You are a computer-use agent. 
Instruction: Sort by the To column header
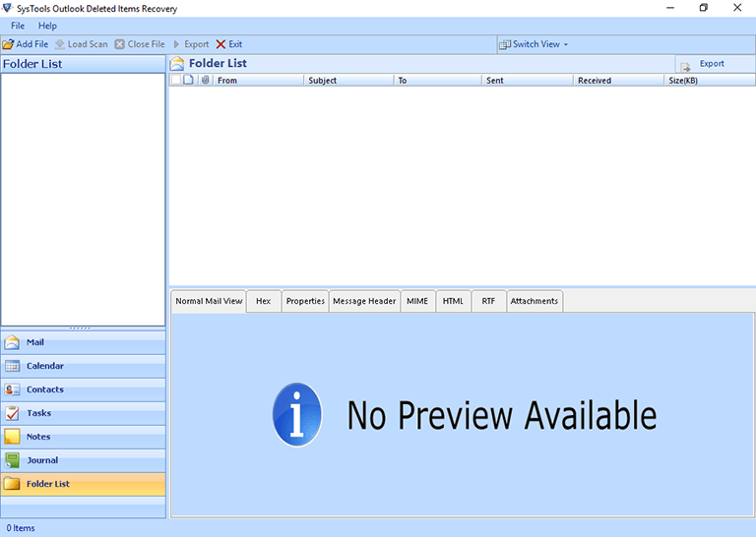point(438,81)
